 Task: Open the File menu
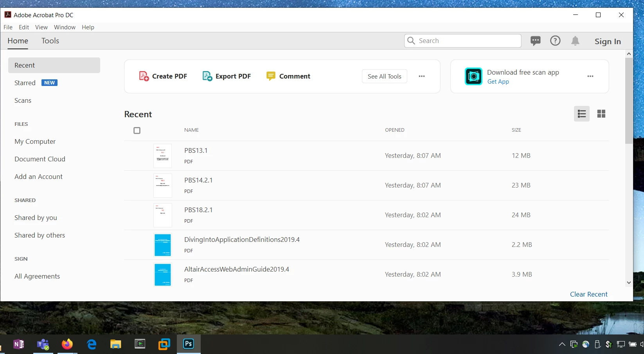[x=8, y=27]
